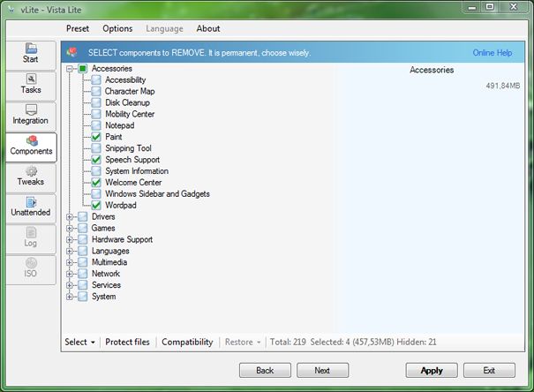Click the Hidden: 21 status text
Viewport: 534px width, 392px height.
pos(417,342)
